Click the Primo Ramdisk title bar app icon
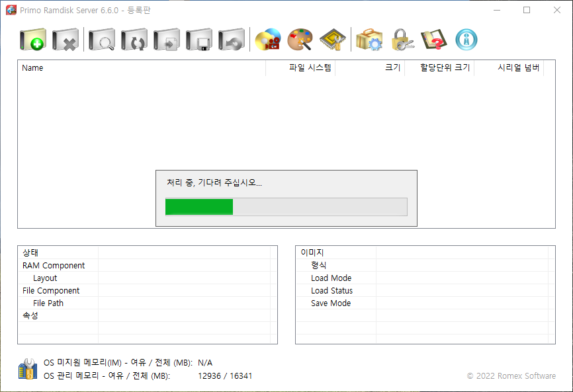Viewport: 573px width, 392px height. coord(11,10)
